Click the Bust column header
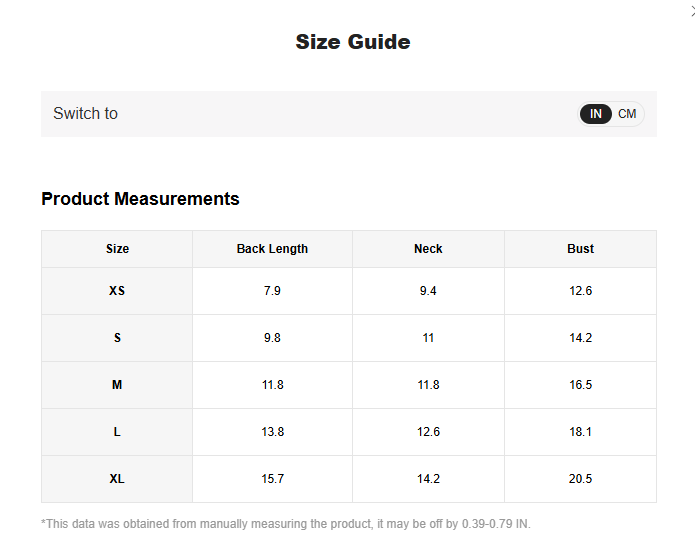Screen dimensions: 695x545 [x=580, y=249]
